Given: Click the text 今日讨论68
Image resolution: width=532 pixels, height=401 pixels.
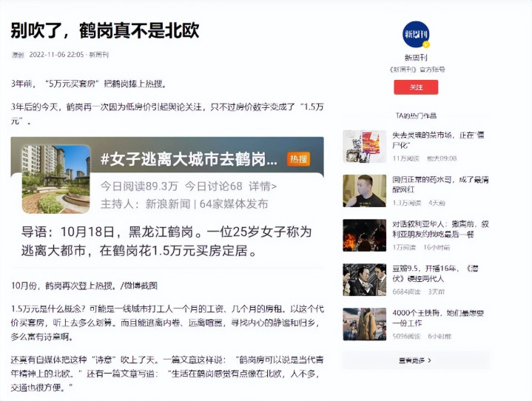Looking at the screenshot, I should tap(214, 186).
